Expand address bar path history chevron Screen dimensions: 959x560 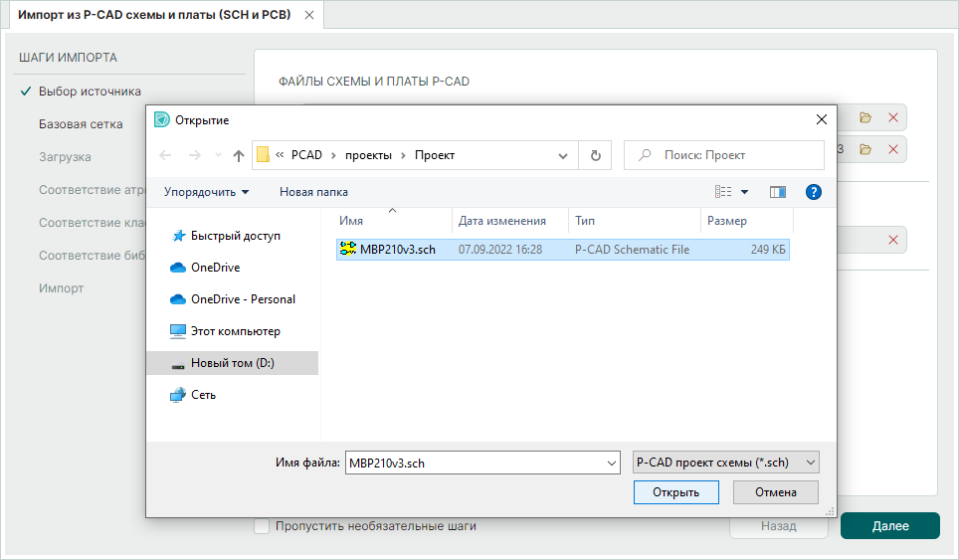563,156
